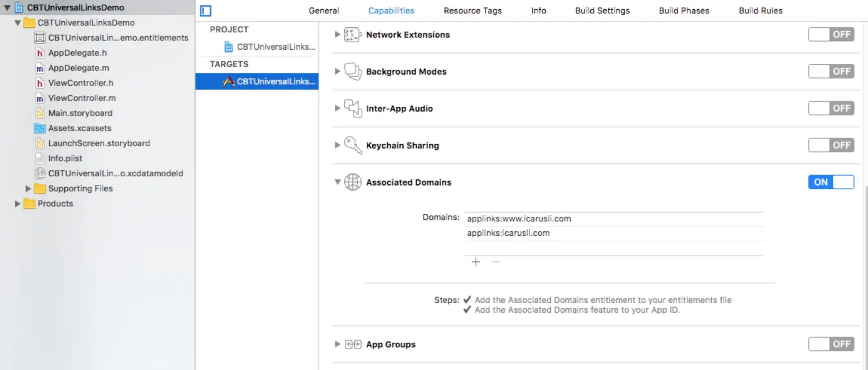This screenshot has height=370, width=868.
Task: Click the AppDelegate.h header file icon
Action: tap(40, 53)
